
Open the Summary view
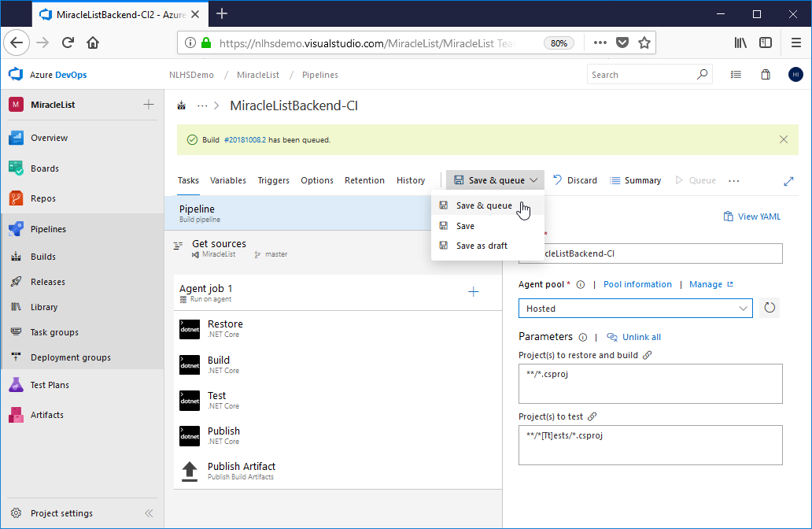(636, 180)
